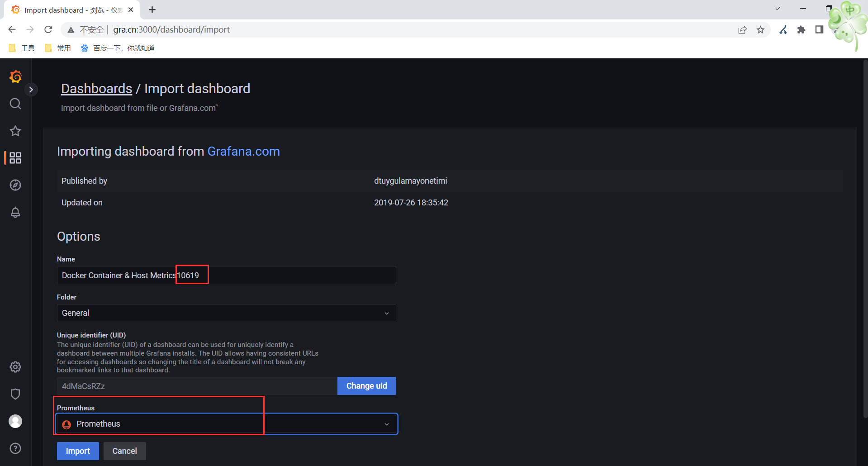This screenshot has width=868, height=466.
Task: Click the page vertical scrollbar
Action: pyautogui.click(x=865, y=240)
